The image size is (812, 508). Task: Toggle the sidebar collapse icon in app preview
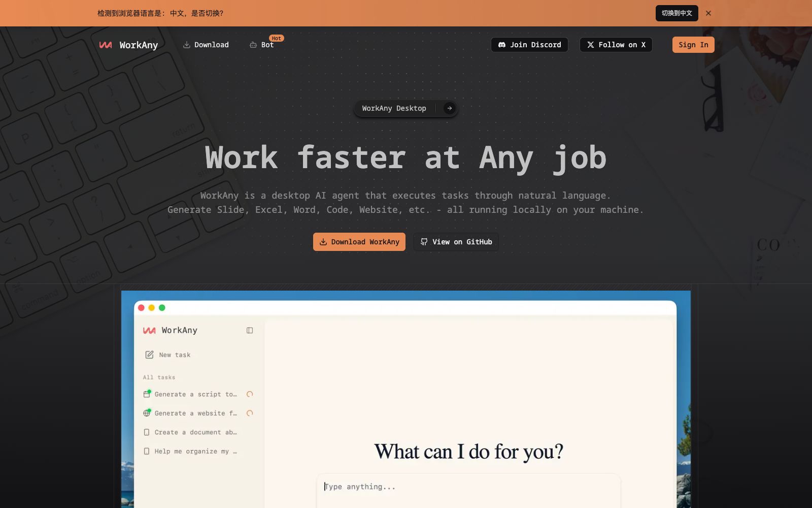[x=250, y=330]
